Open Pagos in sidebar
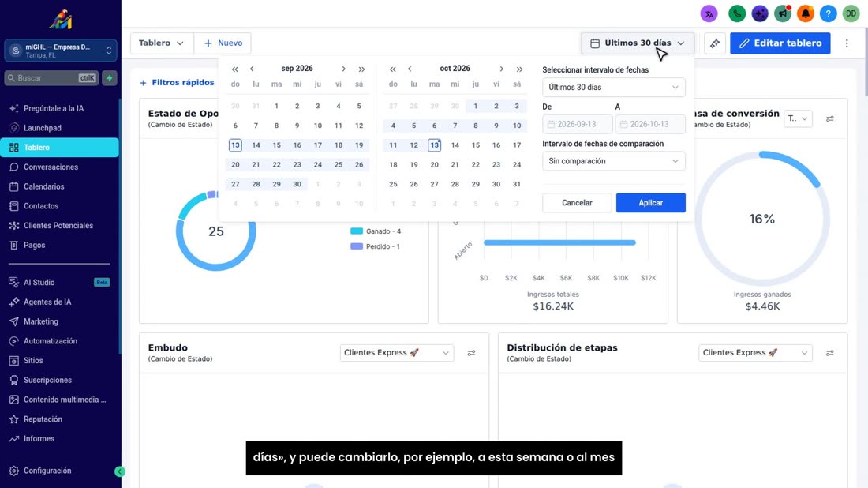The width and height of the screenshot is (868, 488). point(60,246)
